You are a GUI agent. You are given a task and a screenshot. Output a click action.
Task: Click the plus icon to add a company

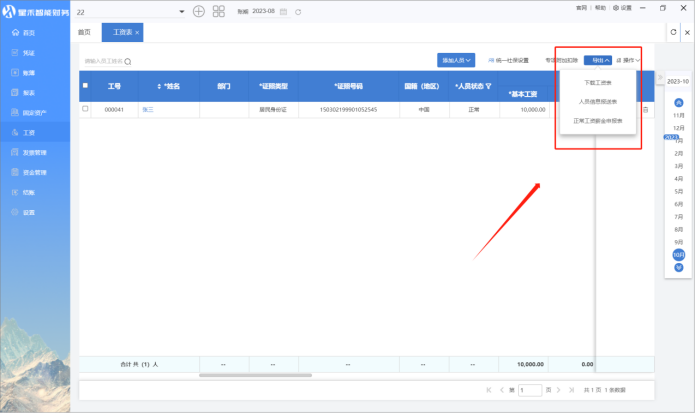pos(198,11)
